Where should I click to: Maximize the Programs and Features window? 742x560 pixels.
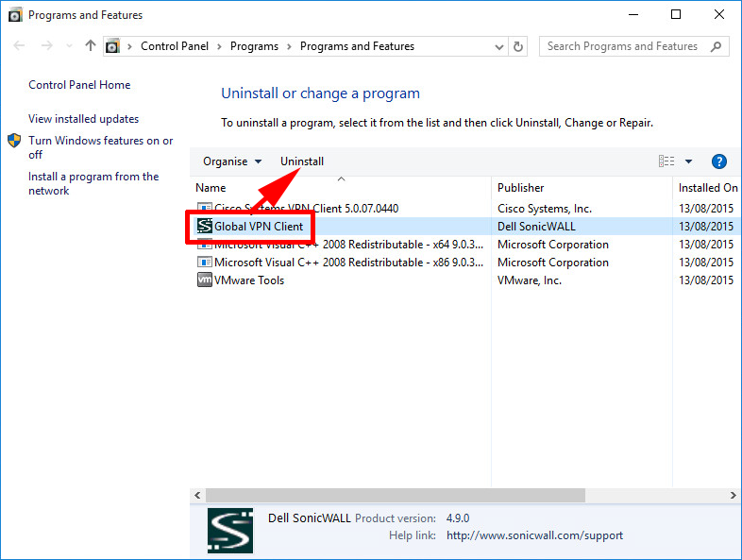click(x=676, y=15)
